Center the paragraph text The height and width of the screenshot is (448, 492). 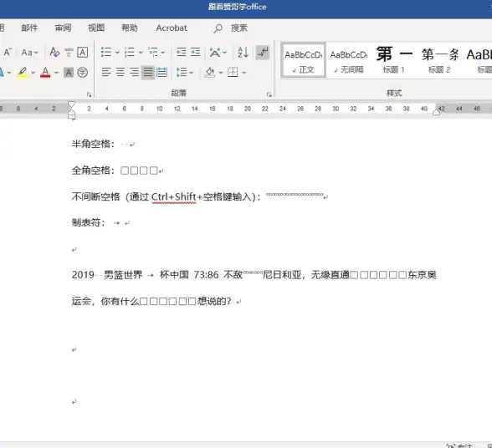pyautogui.click(x=120, y=73)
